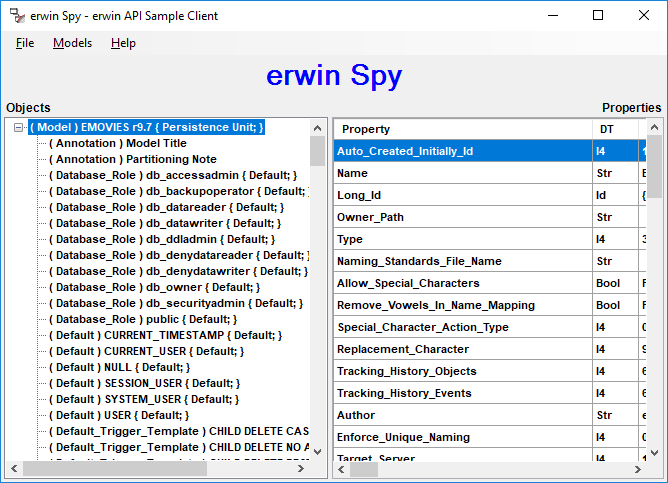Screen dimensions: 668x483
Task: Select the Annotation Model Title item
Action: point(118,143)
